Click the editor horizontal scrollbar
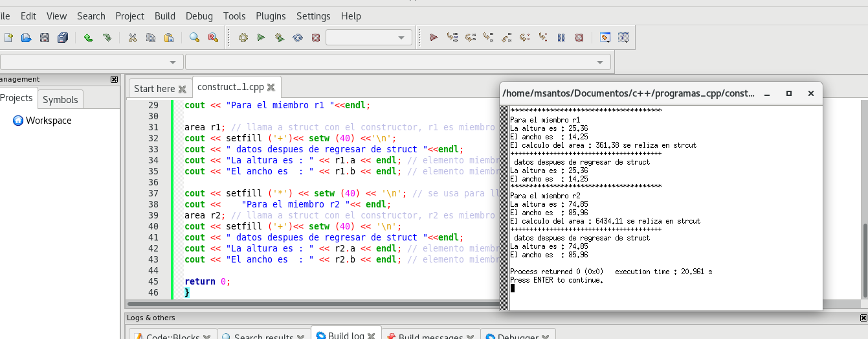868x339 pixels. (x=311, y=303)
